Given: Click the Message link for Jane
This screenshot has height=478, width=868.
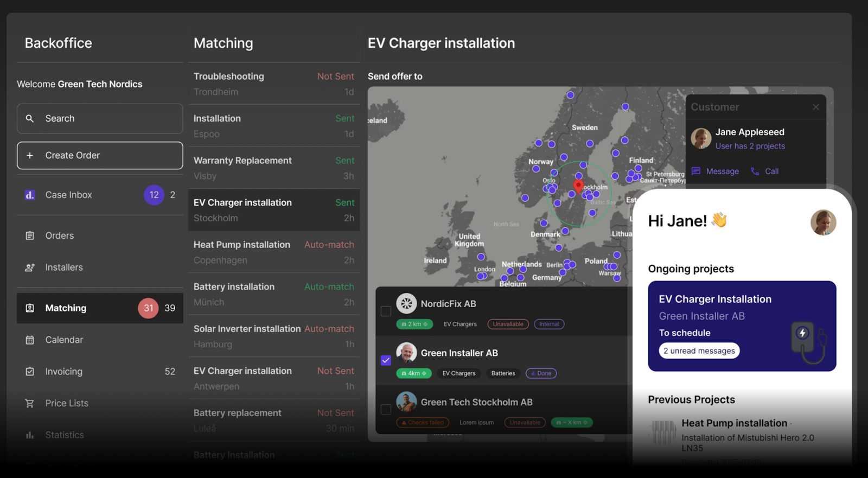Looking at the screenshot, I should pos(716,171).
